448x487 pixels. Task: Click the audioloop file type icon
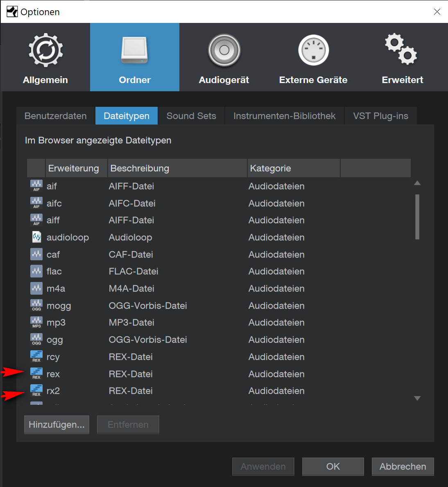36,237
